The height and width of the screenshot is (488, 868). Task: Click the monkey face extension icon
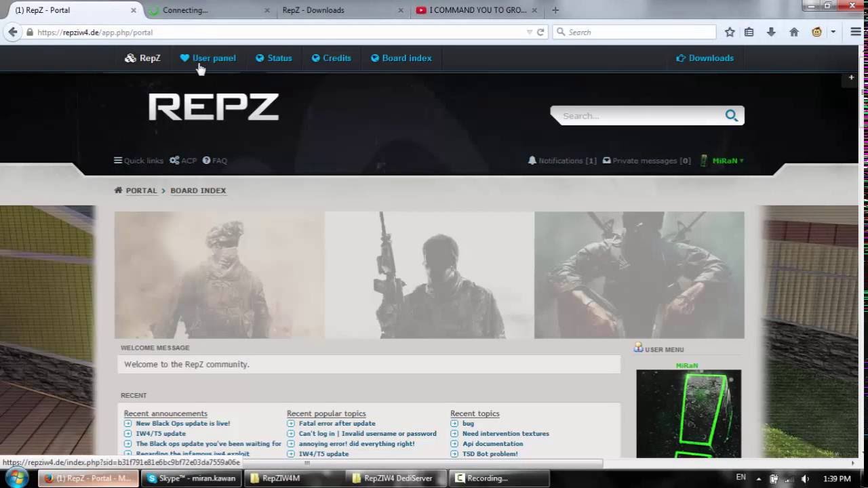817,32
